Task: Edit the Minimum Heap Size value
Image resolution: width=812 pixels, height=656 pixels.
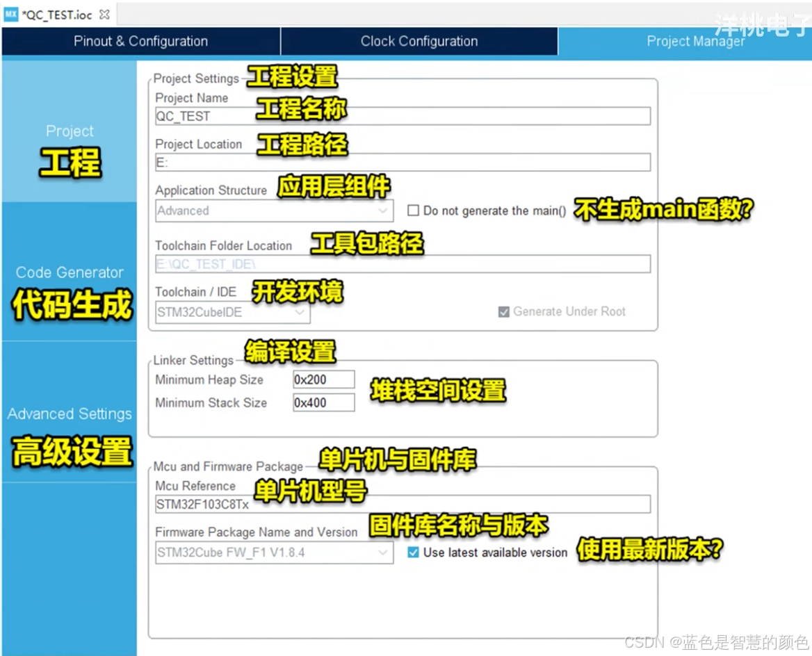Action: click(x=324, y=379)
